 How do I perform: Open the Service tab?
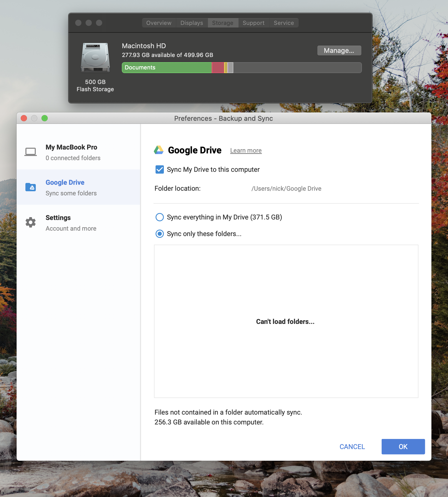284,23
